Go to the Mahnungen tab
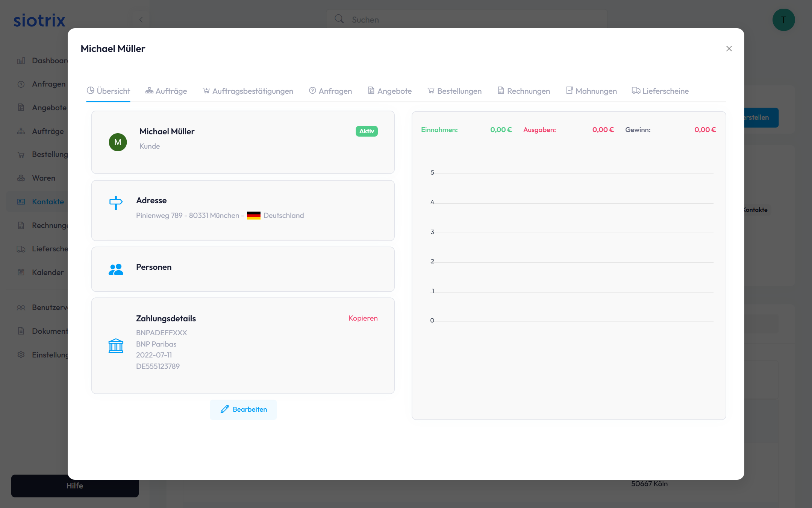This screenshot has height=508, width=812. pyautogui.click(x=591, y=91)
